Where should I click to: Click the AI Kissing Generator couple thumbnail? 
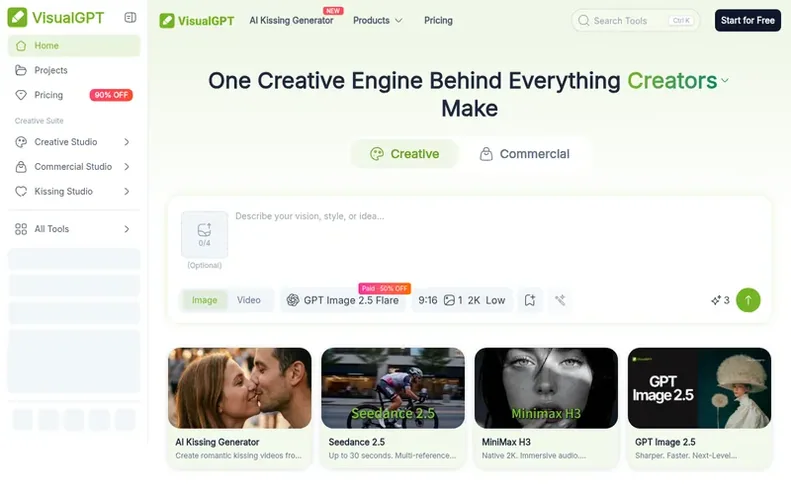240,388
